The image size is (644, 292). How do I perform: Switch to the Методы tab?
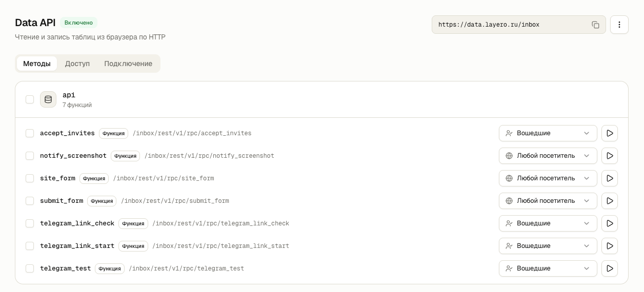[x=37, y=64]
